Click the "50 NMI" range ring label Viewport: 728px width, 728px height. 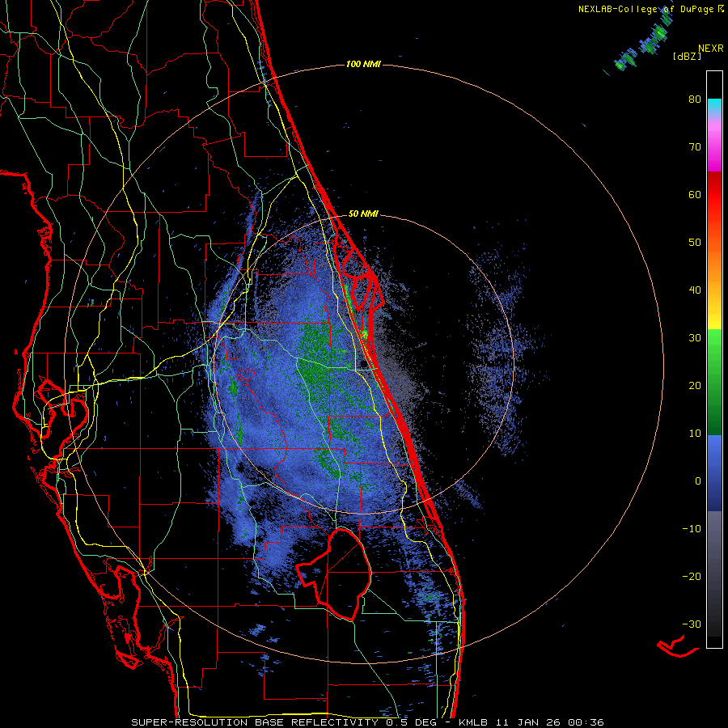point(363,214)
